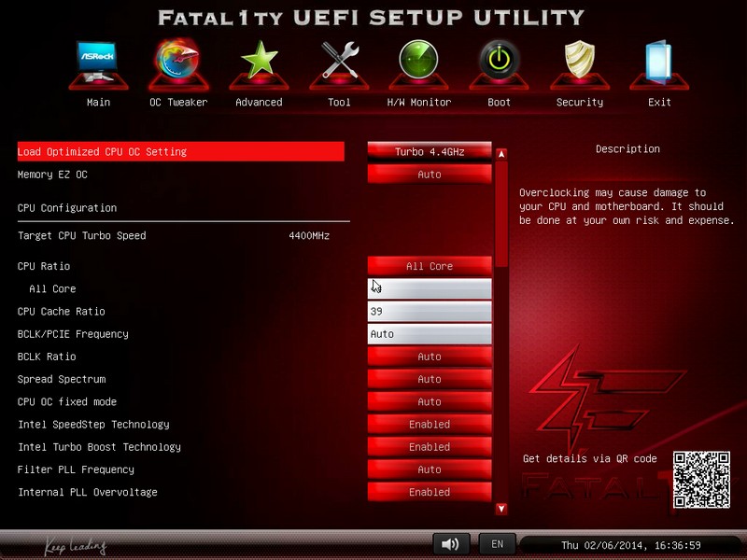Toggle Intel SpeedStep Technology Enabled value
This screenshot has width=747, height=560.
pyautogui.click(x=430, y=424)
